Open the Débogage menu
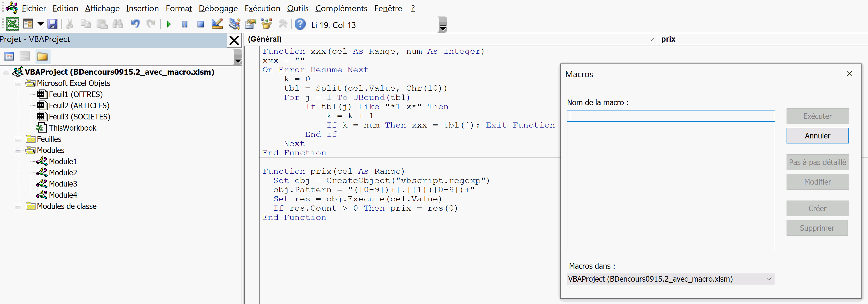The image size is (868, 304). (x=218, y=8)
